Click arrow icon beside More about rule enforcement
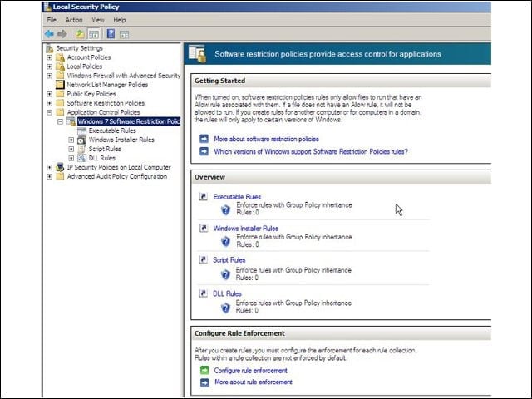The height and width of the screenshot is (399, 532). (x=204, y=382)
